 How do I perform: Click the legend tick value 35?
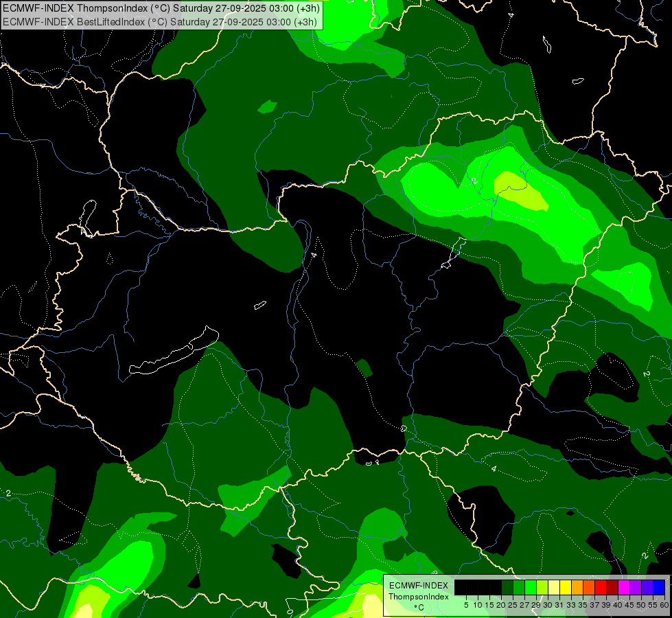pyautogui.click(x=583, y=605)
